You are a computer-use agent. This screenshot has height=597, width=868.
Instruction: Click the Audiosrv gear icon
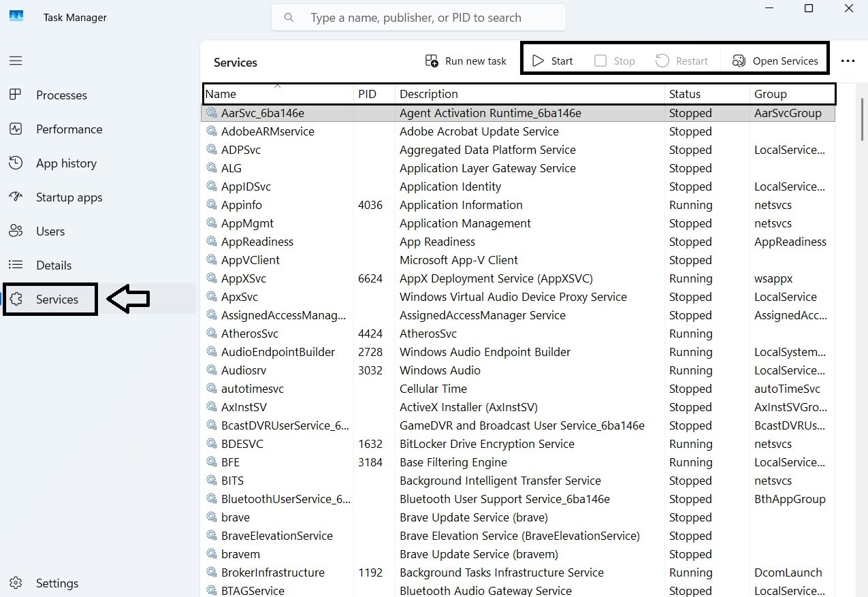click(x=212, y=370)
